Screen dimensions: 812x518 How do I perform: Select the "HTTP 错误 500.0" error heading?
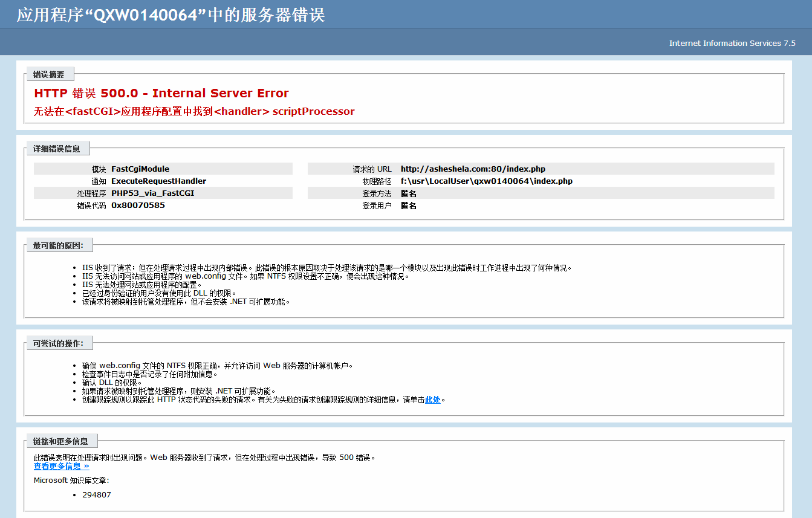(161, 93)
